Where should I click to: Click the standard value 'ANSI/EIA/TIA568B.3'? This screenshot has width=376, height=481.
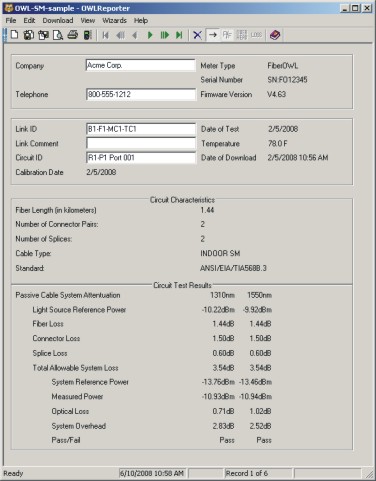(x=233, y=268)
